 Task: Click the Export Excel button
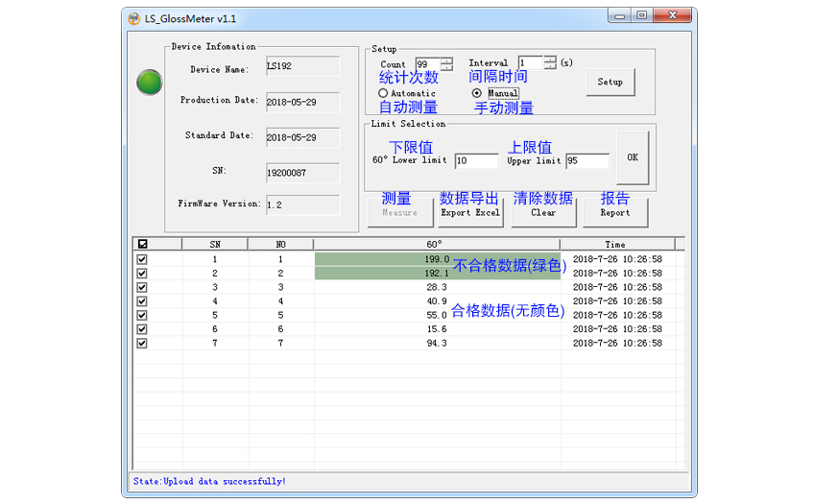[470, 212]
